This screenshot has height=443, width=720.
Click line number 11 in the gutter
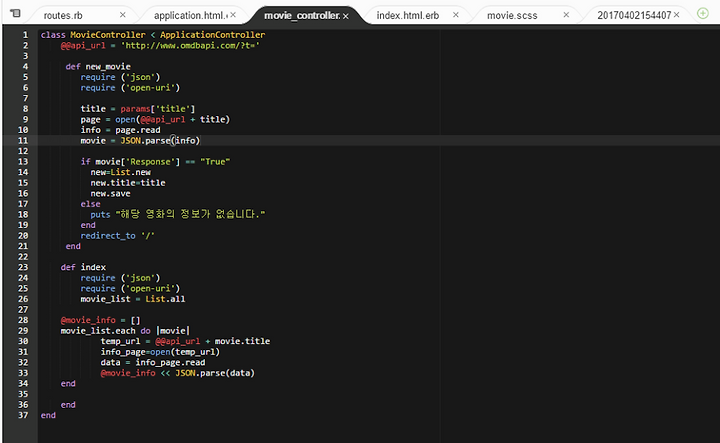[23, 140]
